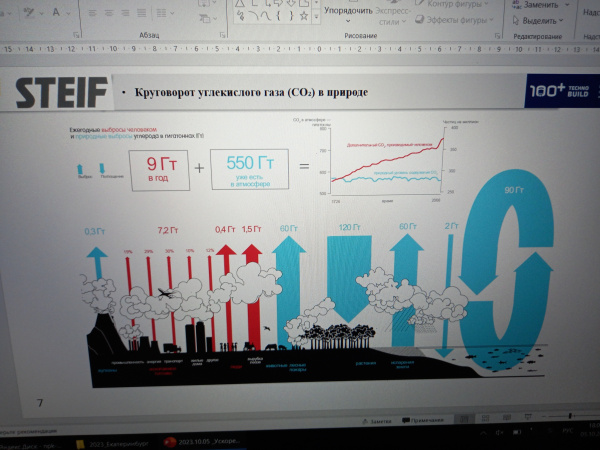Center the paragraph text

[x=109, y=13]
